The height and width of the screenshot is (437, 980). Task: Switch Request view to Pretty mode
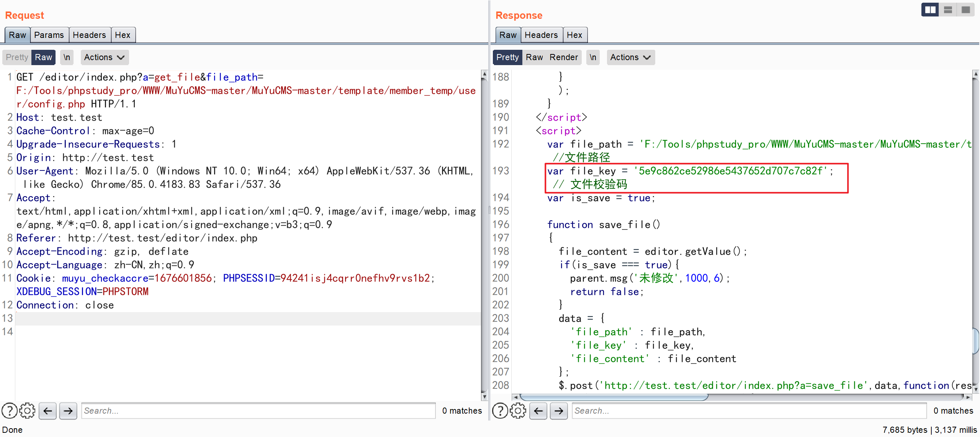pos(17,57)
